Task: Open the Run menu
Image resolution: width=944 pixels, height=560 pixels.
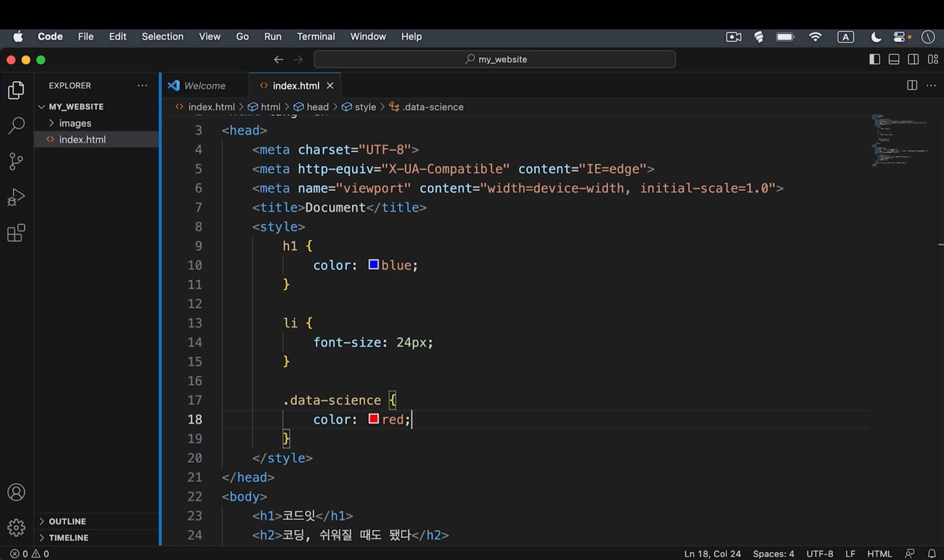Action: (x=273, y=37)
